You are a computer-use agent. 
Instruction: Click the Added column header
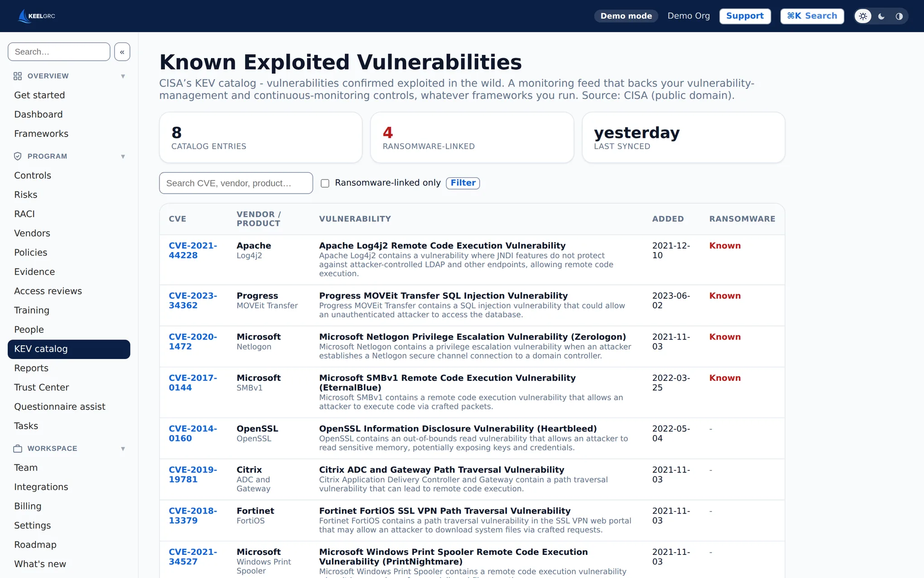(668, 219)
